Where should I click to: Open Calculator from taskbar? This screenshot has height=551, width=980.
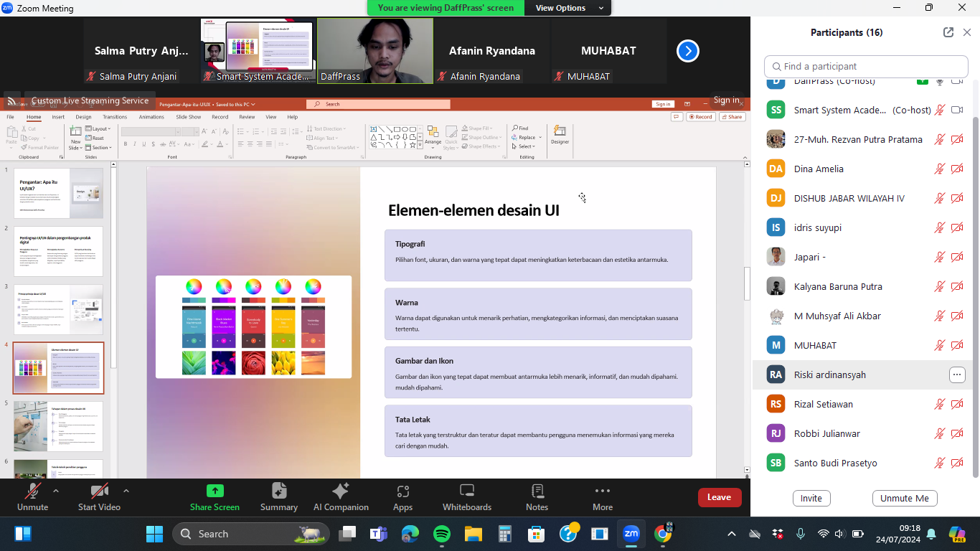pos(504,534)
